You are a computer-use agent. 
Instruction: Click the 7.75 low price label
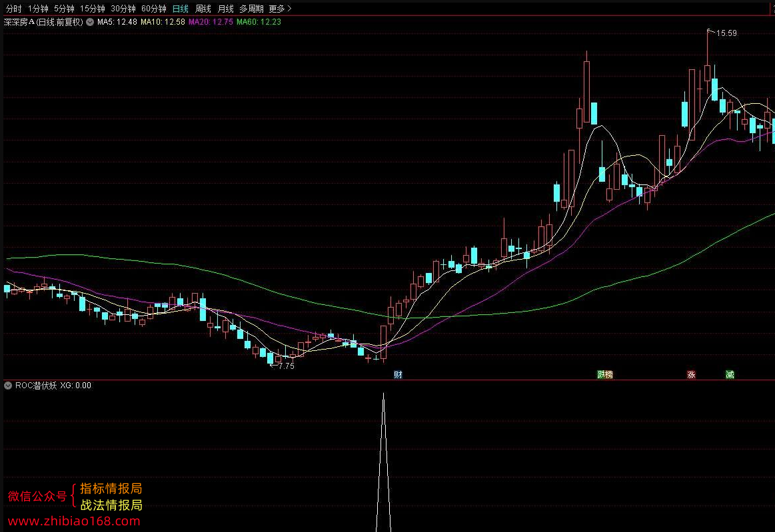(x=286, y=366)
